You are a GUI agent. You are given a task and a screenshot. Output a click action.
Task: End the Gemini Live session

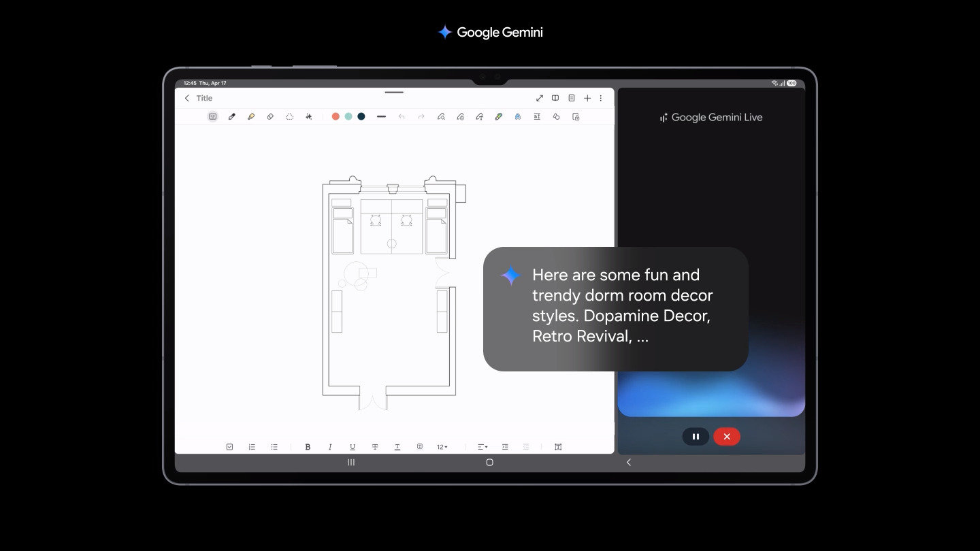pos(727,437)
